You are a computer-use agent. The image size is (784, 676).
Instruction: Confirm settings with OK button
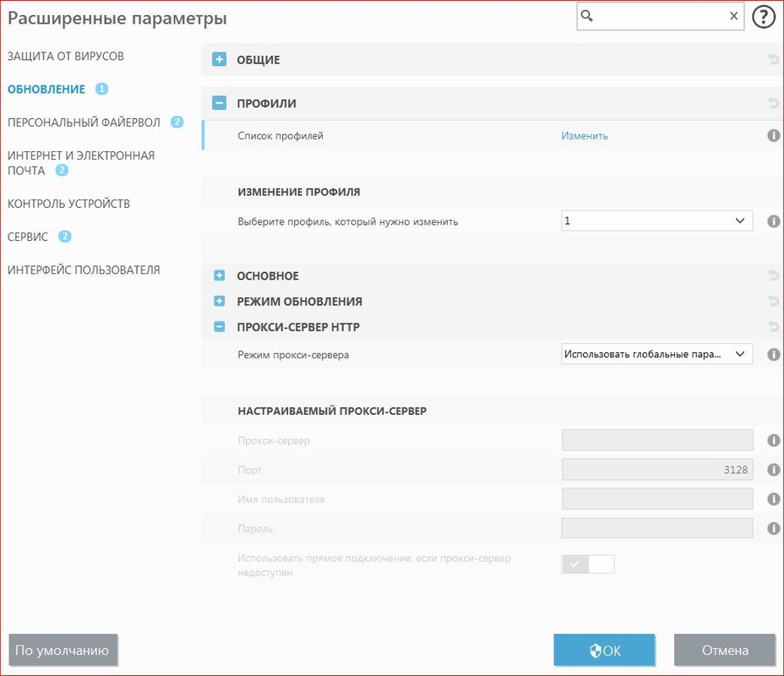[x=604, y=650]
